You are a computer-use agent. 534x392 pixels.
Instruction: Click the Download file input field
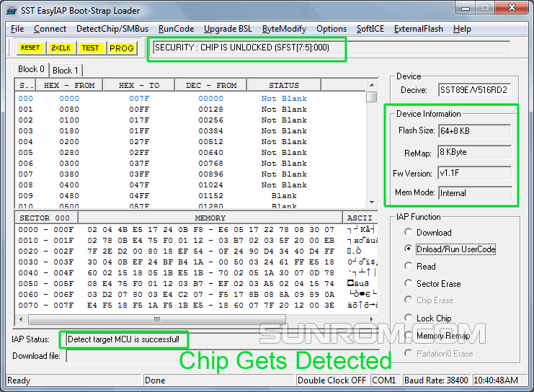(223, 356)
